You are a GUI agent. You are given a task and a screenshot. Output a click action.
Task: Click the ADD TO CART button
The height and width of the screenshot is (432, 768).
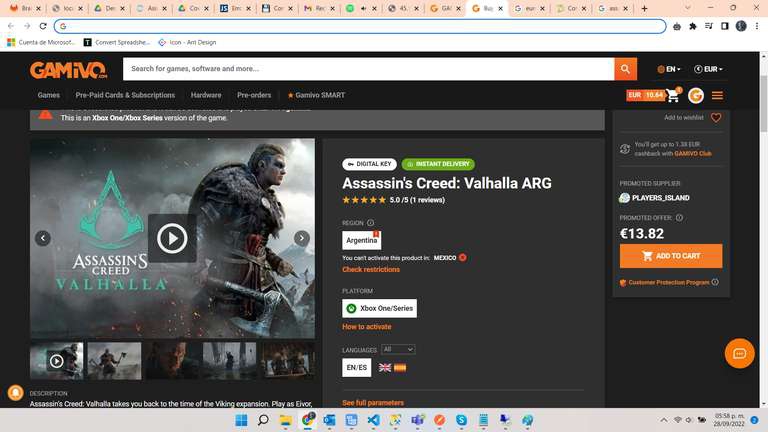(671, 256)
